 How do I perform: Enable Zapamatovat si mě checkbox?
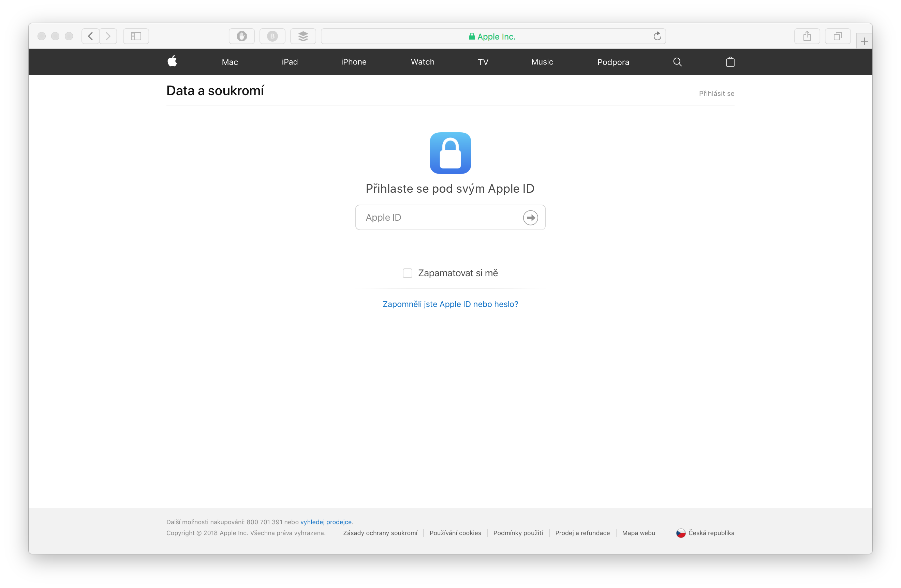(407, 273)
